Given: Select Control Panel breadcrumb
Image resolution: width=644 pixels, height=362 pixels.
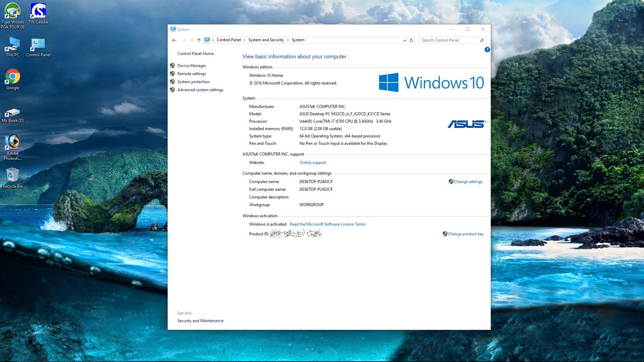Looking at the screenshot, I should pyautogui.click(x=229, y=40).
